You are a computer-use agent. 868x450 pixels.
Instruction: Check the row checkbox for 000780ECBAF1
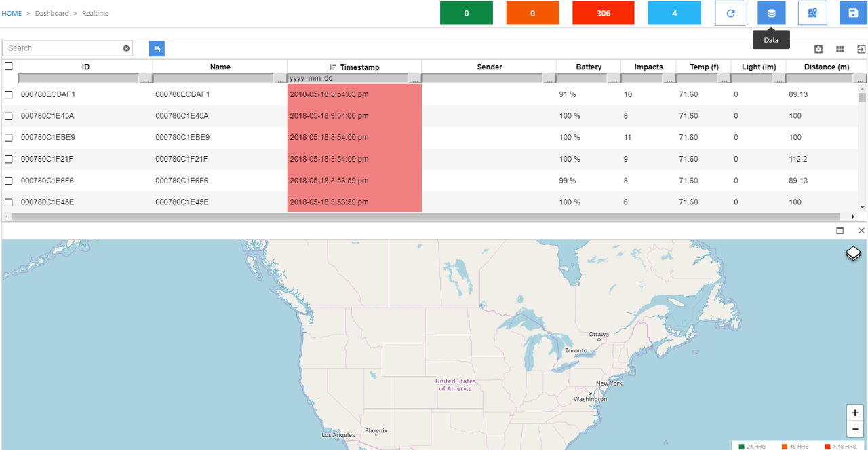pos(9,94)
